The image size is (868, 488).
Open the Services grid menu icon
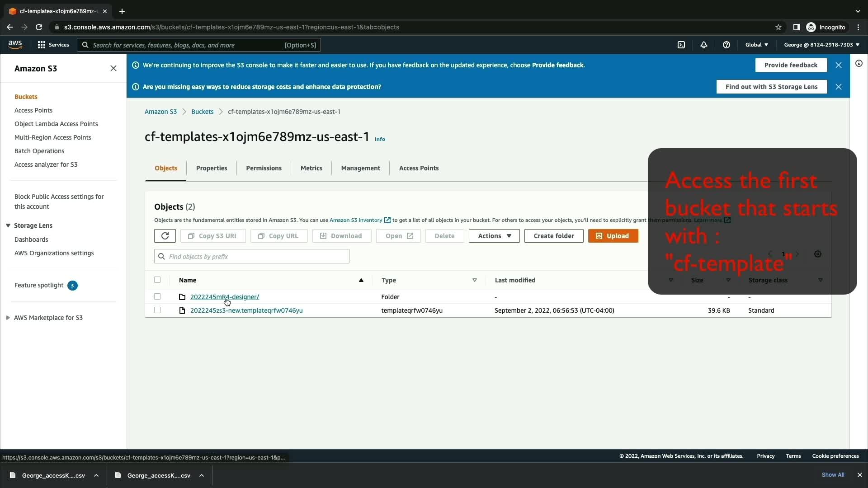[42, 45]
